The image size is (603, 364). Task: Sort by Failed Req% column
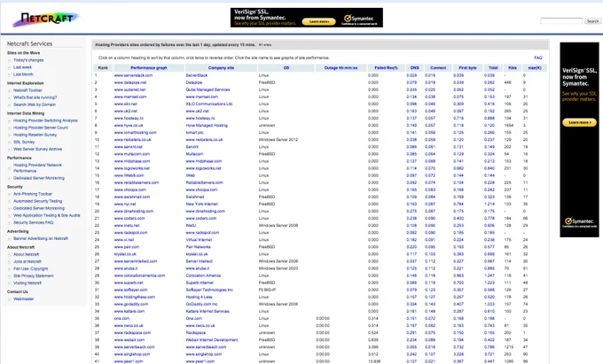[386, 68]
